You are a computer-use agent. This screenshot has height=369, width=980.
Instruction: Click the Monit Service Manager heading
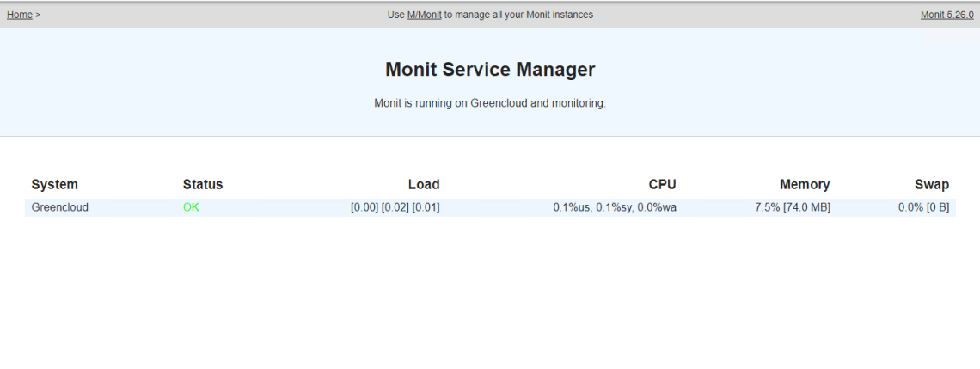tap(490, 70)
